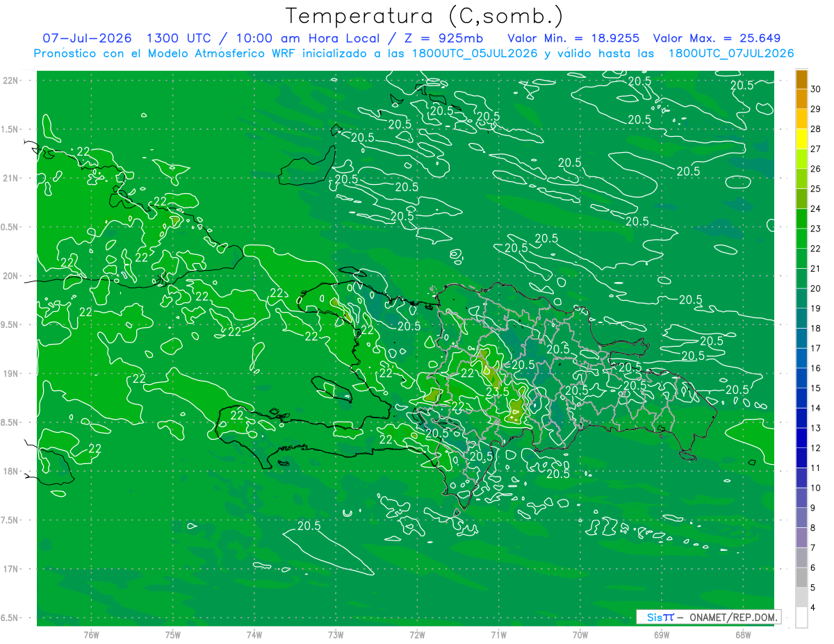Image resolution: width=834 pixels, height=644 pixels.
Task: Select the '1800UTC_05JUL2026' initialization timestamp
Action: [474, 53]
